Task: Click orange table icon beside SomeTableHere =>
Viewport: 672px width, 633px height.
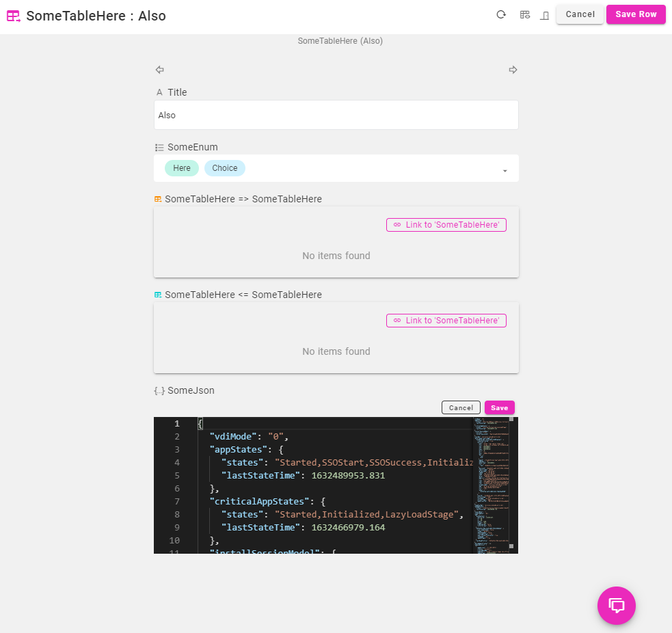Action: (x=158, y=199)
